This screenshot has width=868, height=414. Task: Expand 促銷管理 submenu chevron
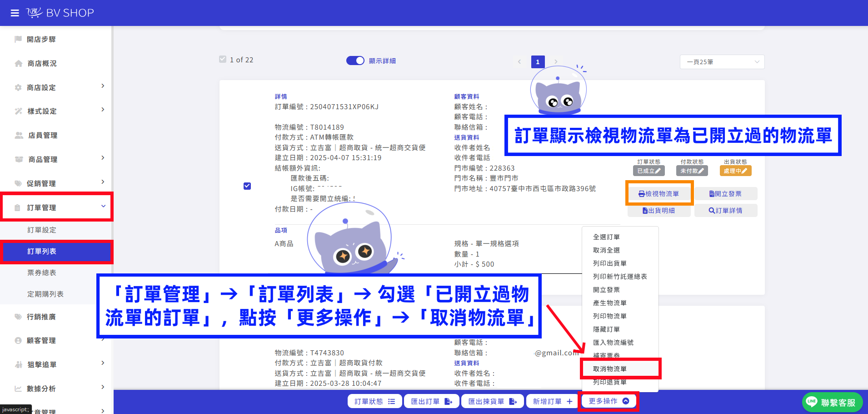103,182
